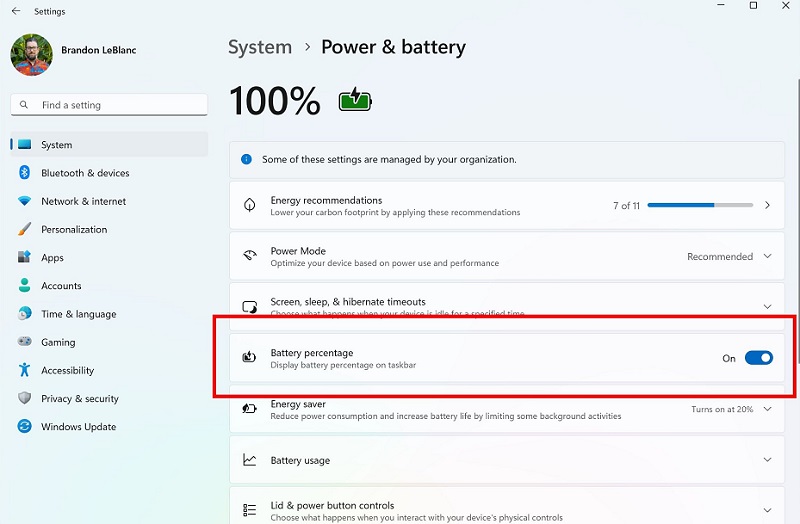Go to Time & language settings
800x524 pixels.
point(78,314)
